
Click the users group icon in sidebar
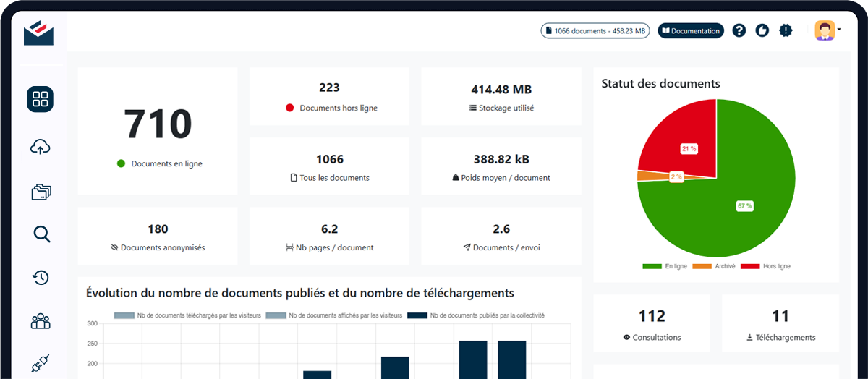41,321
